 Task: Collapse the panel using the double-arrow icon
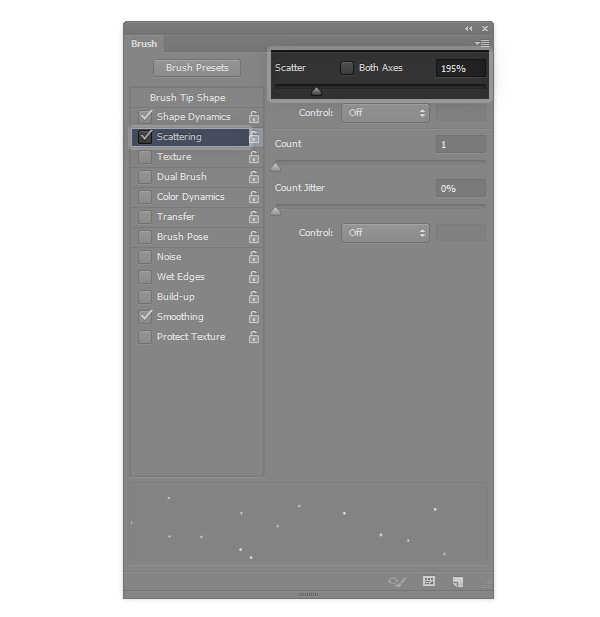pyautogui.click(x=468, y=29)
